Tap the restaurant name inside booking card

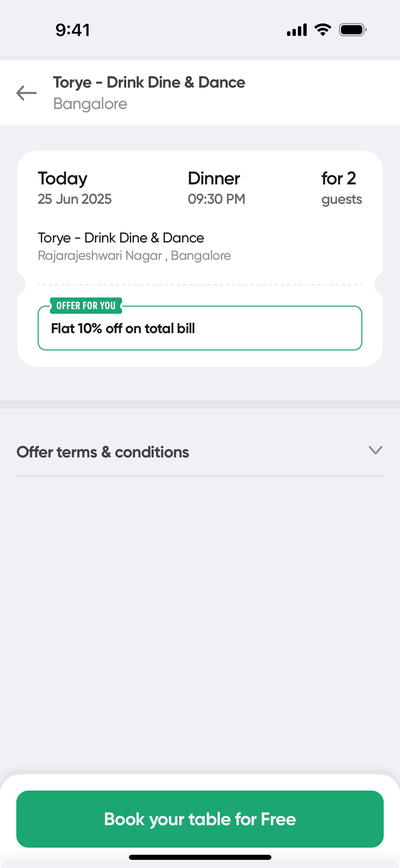(x=121, y=238)
